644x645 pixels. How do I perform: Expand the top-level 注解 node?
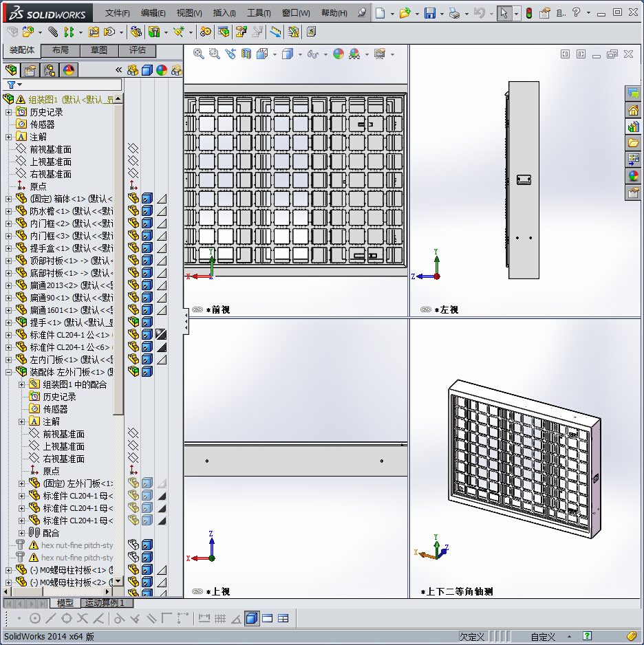[x=9, y=137]
